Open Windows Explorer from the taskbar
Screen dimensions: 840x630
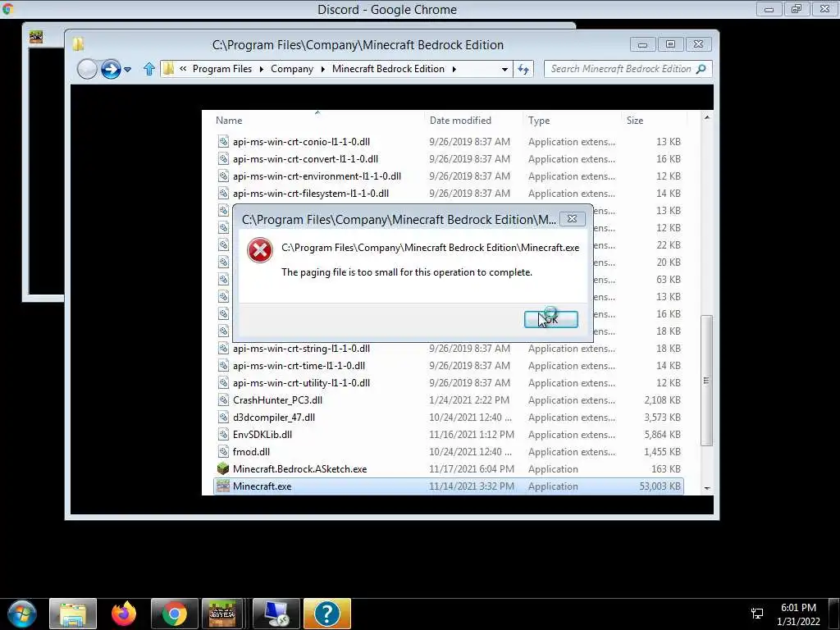pos(73,614)
